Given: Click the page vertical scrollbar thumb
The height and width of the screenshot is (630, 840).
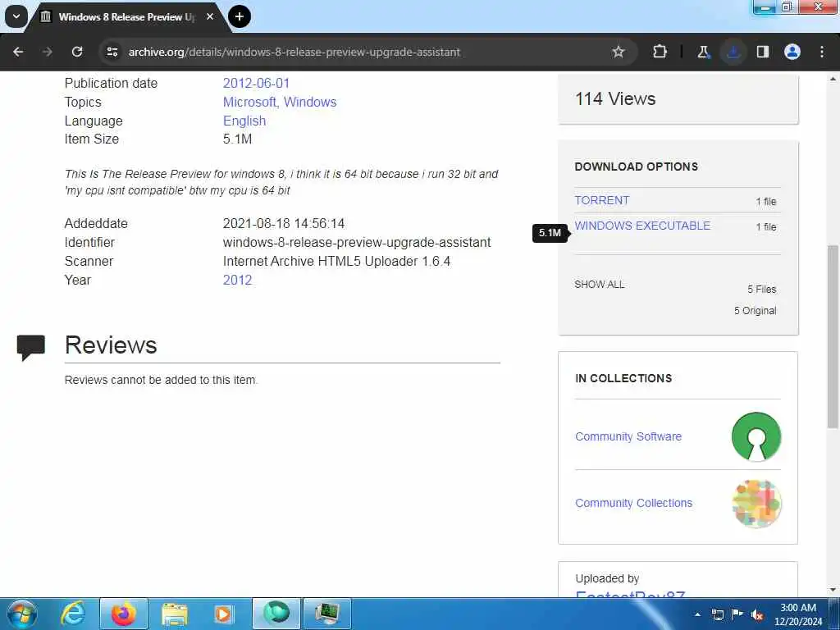Looking at the screenshot, I should point(833,336).
